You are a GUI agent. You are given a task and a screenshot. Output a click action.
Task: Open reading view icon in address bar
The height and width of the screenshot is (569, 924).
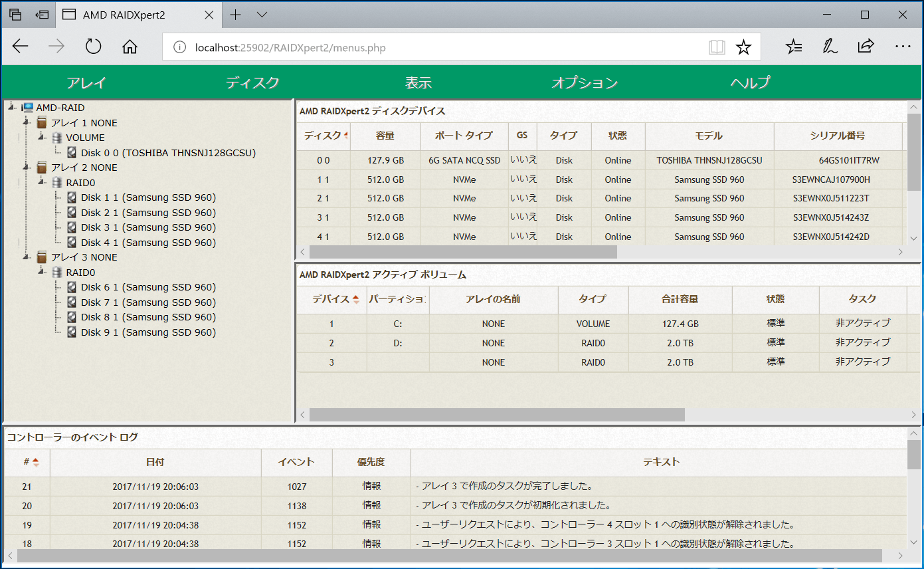tap(716, 47)
